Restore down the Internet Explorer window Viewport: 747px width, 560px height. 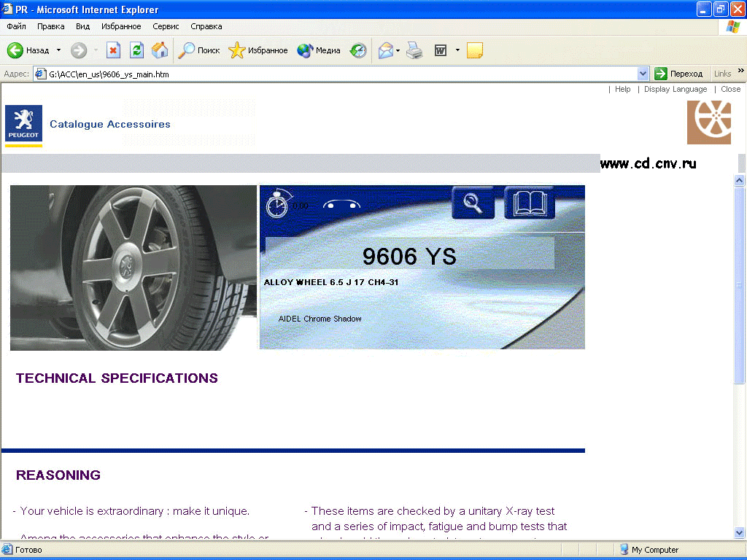point(720,9)
